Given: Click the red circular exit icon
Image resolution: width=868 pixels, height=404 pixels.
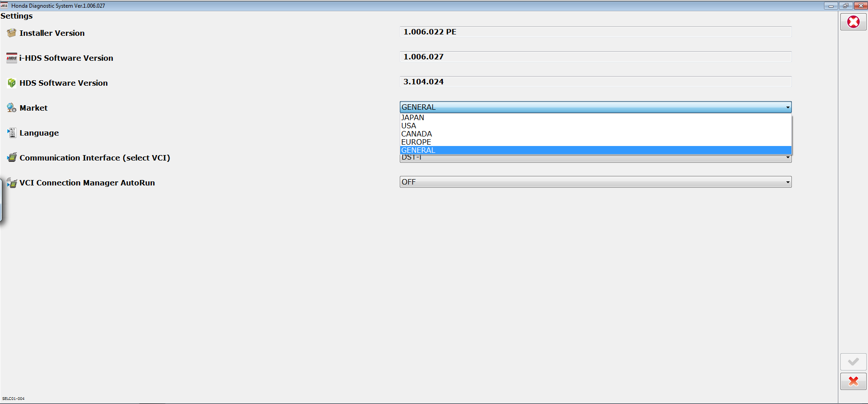Looking at the screenshot, I should pyautogui.click(x=853, y=22).
